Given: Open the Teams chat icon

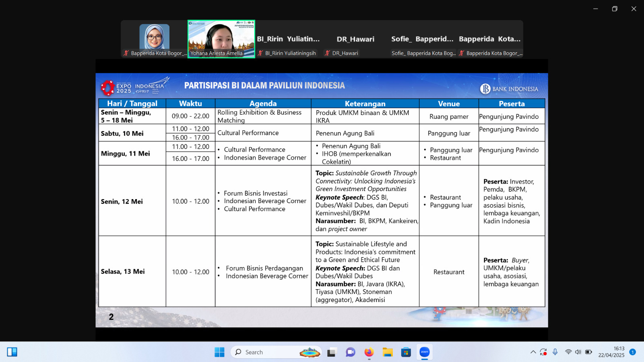Looking at the screenshot, I should pos(350,352).
